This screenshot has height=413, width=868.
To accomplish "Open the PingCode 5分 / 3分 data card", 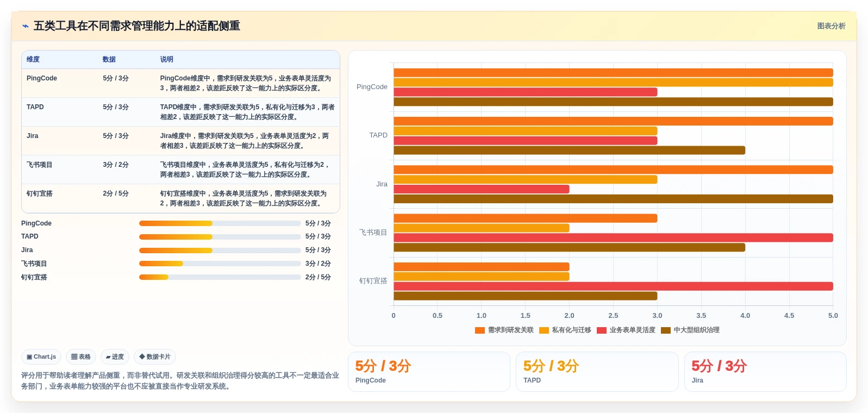I will [429, 372].
